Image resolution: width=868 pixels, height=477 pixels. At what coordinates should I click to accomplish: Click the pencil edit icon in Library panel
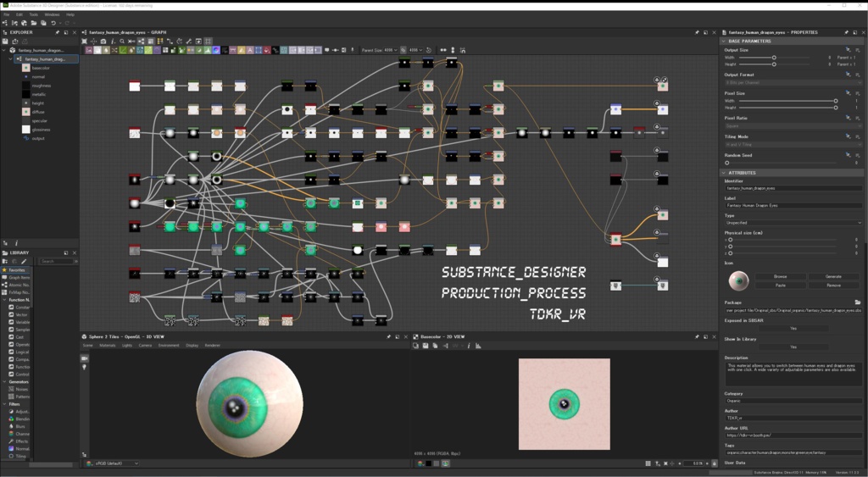coord(23,261)
